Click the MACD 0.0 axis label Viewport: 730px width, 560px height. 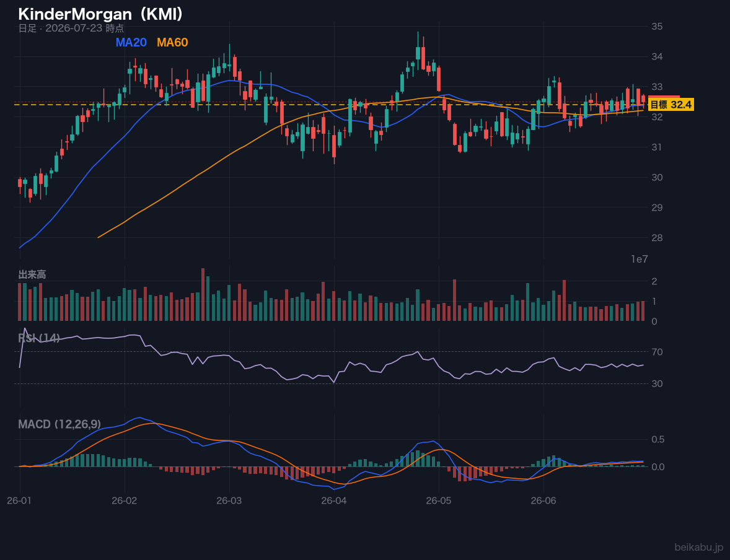[x=658, y=466]
